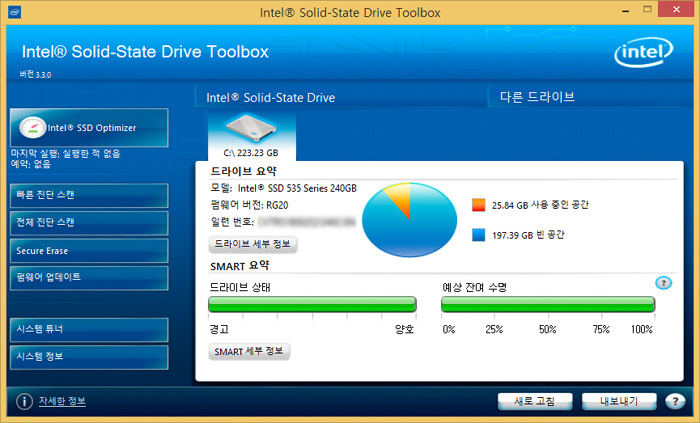Open the Intel SSD Optimizer
Image resolution: width=700 pixels, height=423 pixels.
coord(89,128)
